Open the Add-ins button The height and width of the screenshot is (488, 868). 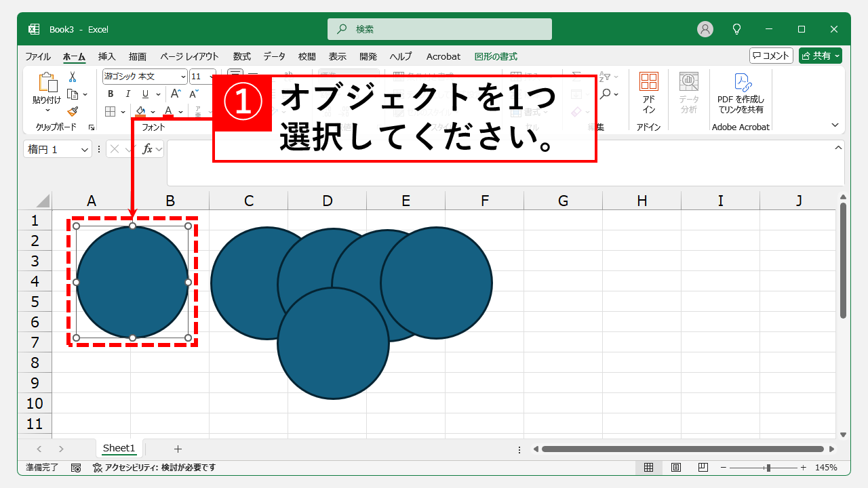[x=649, y=94]
